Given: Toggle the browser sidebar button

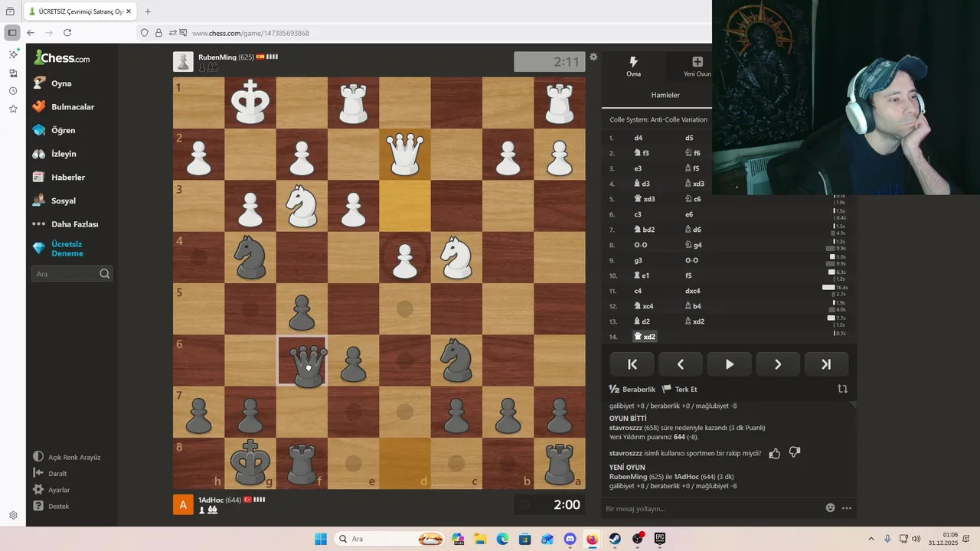Looking at the screenshot, I should coord(12,33).
